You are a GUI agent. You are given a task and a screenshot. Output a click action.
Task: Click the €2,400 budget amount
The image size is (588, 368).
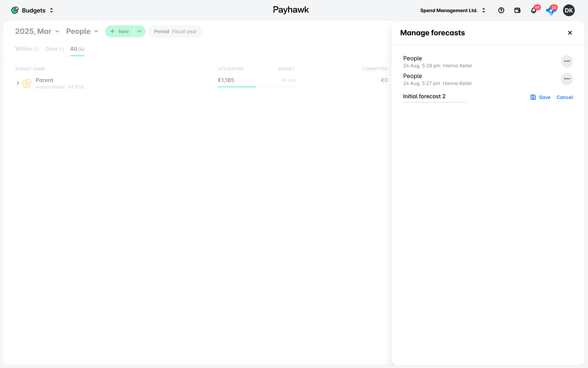(x=288, y=80)
